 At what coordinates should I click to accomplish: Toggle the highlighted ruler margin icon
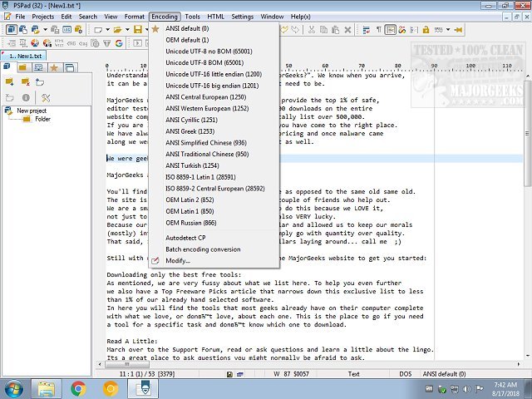click(x=390, y=30)
